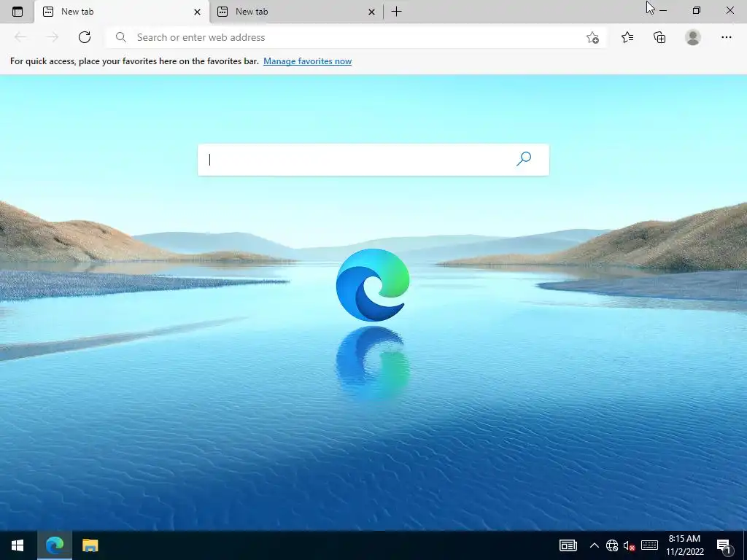The width and height of the screenshot is (747, 560).
Task: Add this page to favorites star
Action: pos(592,37)
